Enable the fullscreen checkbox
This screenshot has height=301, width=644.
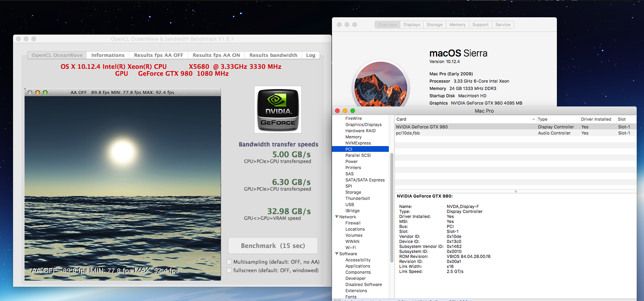tap(229, 270)
